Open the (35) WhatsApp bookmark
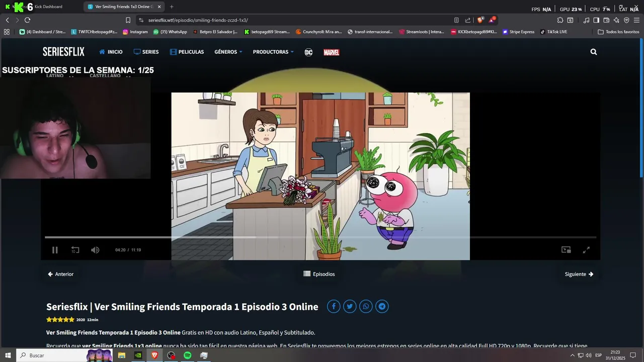Viewport: 644px width, 362px height. tap(170, 32)
